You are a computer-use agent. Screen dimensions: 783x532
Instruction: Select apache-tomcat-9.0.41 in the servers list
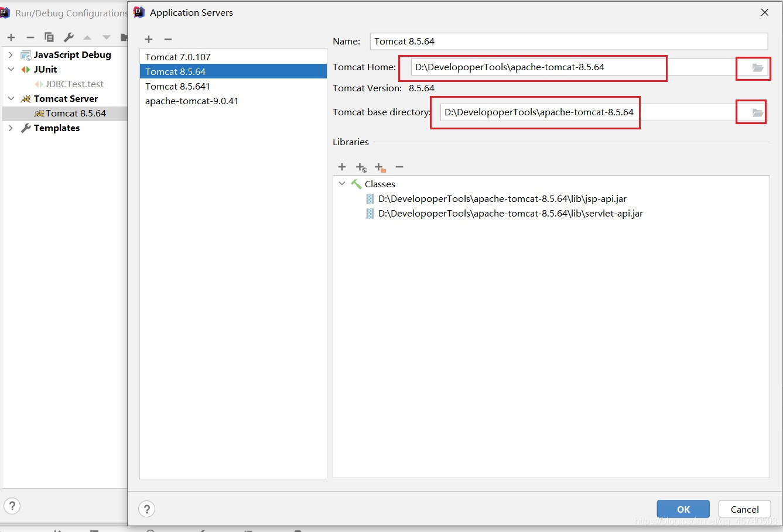[233, 101]
